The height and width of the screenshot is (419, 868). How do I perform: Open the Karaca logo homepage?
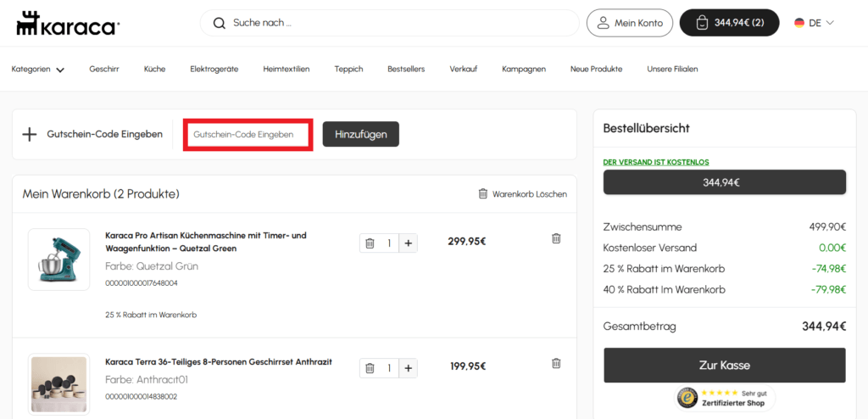68,23
